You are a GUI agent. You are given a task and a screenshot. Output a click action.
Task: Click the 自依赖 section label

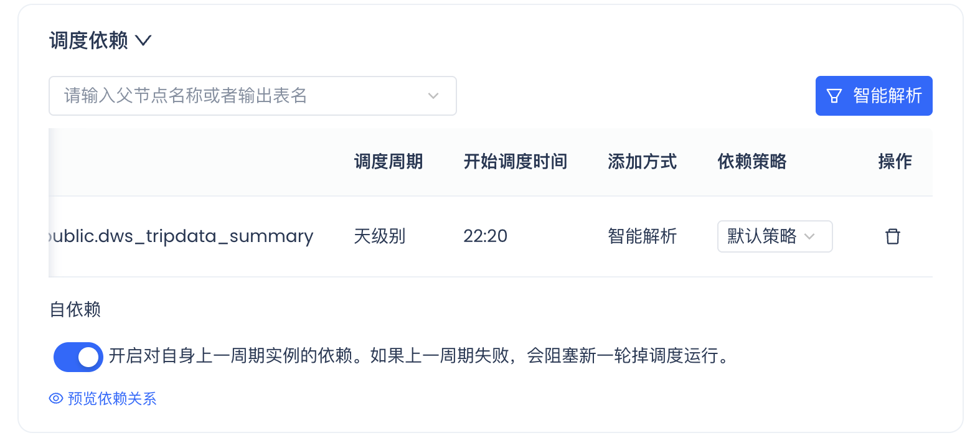click(75, 309)
